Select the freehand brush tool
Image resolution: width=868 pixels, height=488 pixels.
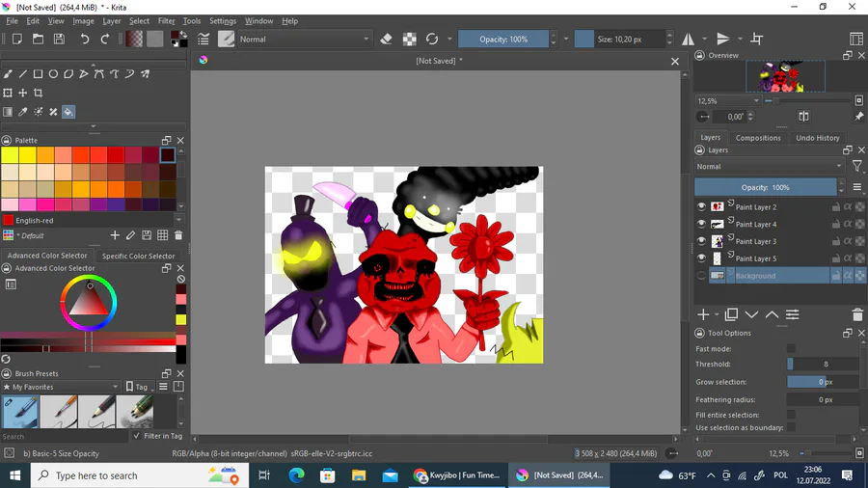[8, 73]
